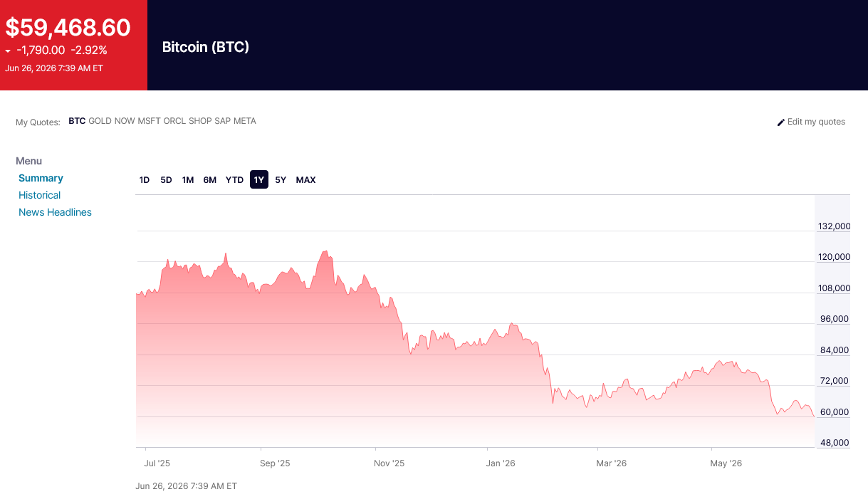Click the My Quotes: label
The image size is (868, 504).
tap(38, 122)
